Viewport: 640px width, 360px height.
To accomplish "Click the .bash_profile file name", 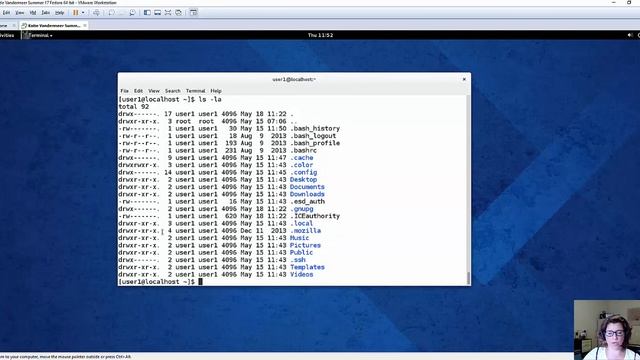I will [x=315, y=143].
